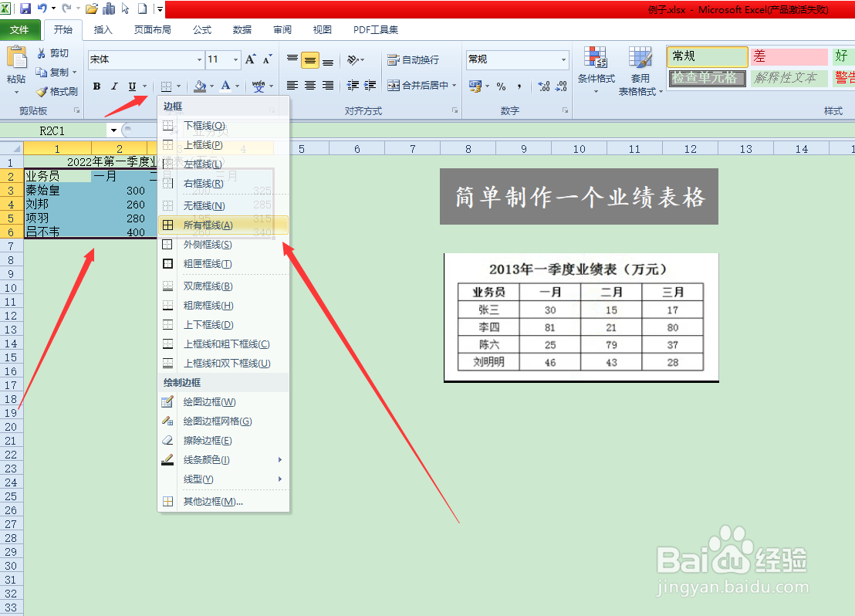Open the 文件 file tab

[19, 29]
